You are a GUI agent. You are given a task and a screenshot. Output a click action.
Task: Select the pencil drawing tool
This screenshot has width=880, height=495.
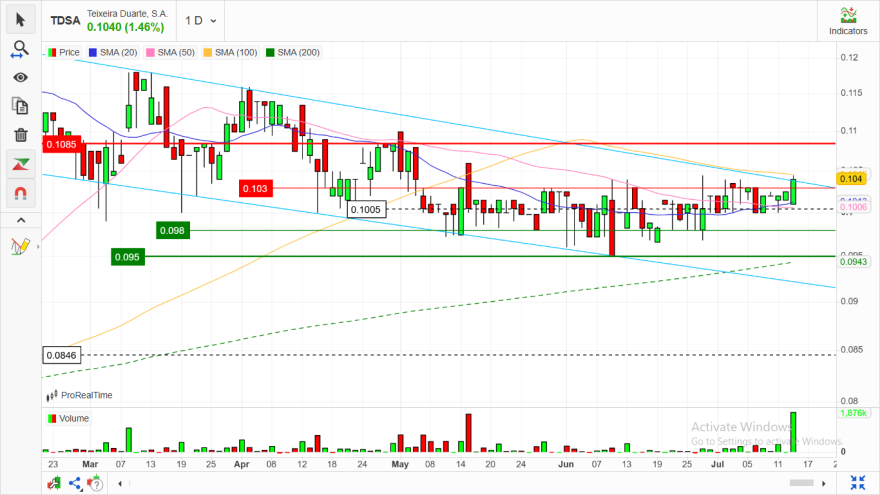click(20, 246)
